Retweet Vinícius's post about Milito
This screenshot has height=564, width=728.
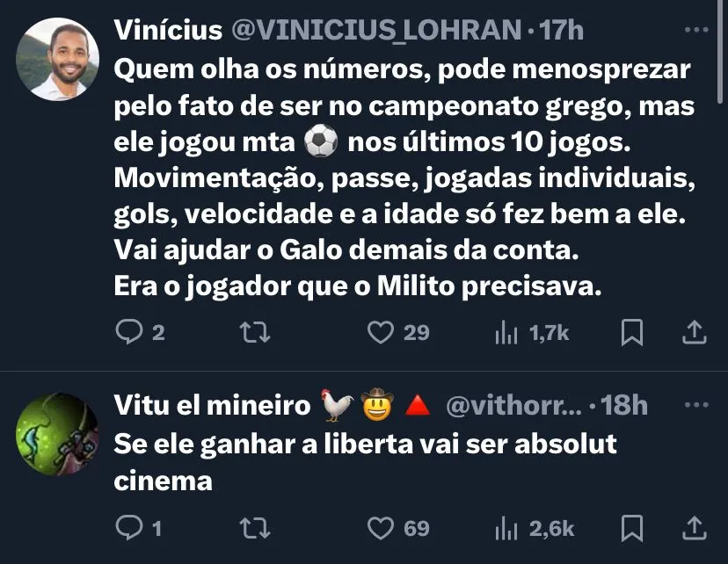255,333
